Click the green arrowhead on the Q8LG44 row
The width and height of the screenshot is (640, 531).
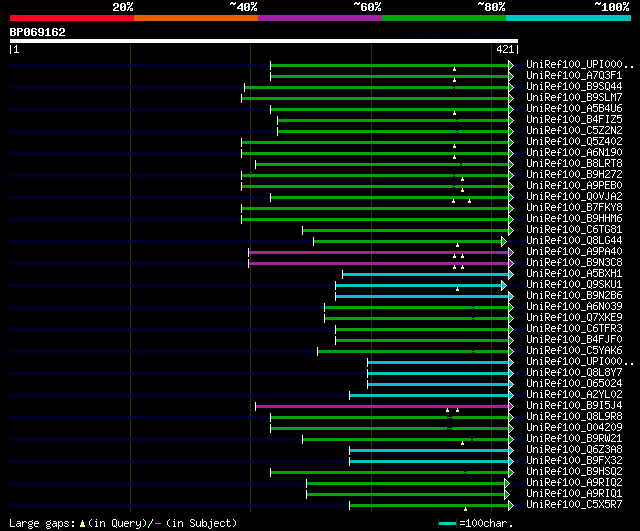(504, 242)
